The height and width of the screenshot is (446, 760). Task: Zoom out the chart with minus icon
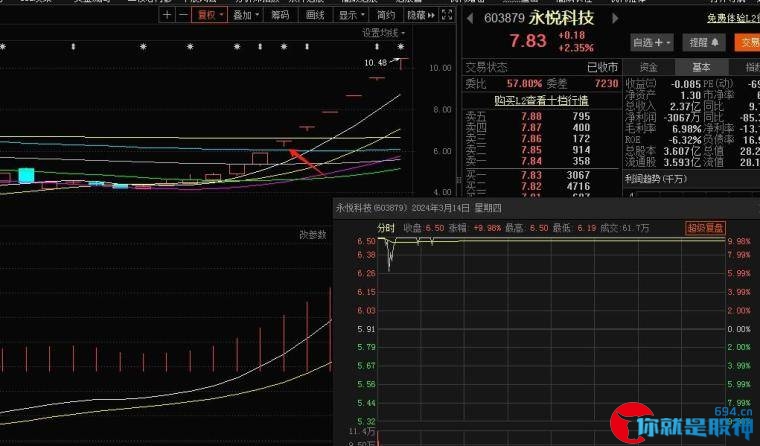point(183,15)
